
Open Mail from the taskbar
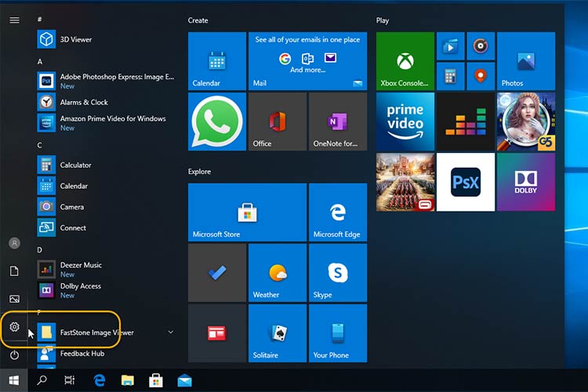point(184,381)
